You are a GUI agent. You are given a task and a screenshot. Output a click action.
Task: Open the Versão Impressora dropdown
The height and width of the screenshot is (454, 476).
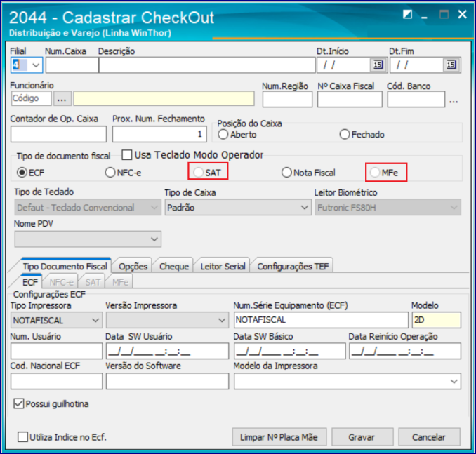[222, 320]
